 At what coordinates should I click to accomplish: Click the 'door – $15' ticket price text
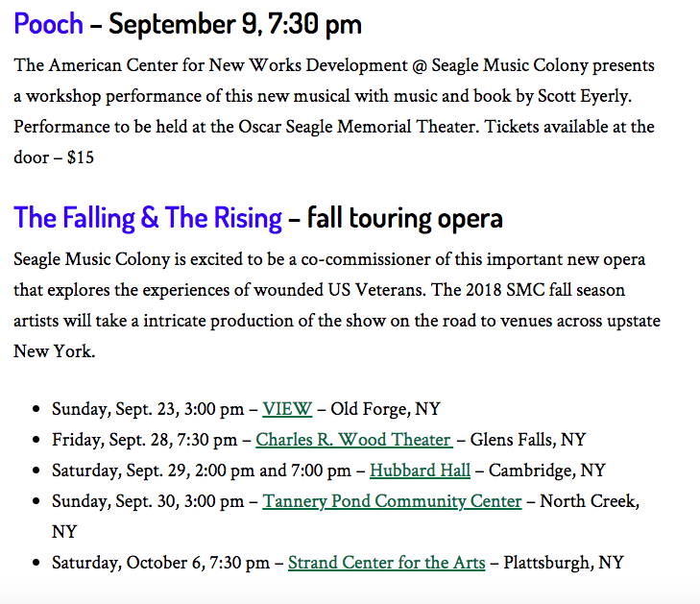54,157
